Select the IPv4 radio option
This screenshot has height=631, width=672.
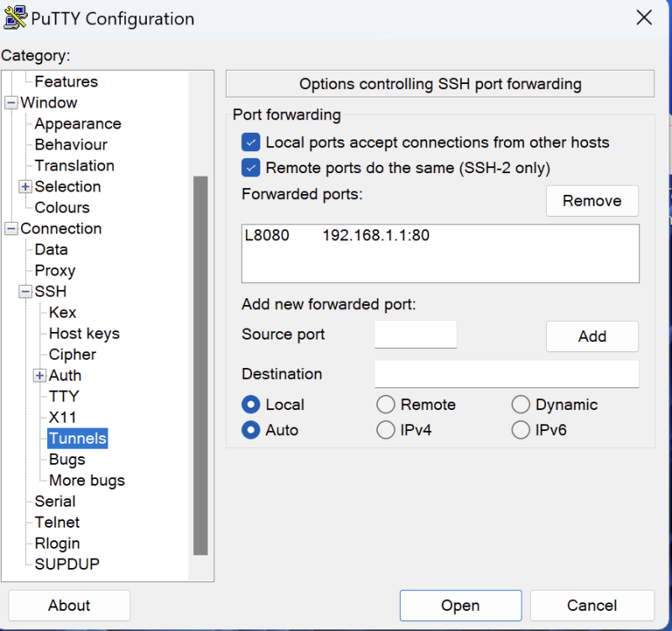[x=386, y=430]
